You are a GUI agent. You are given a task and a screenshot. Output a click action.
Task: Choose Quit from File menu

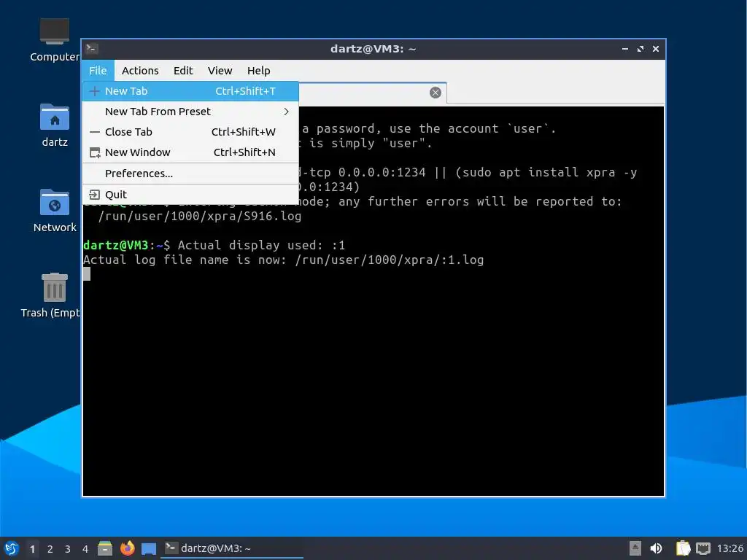click(x=190, y=194)
